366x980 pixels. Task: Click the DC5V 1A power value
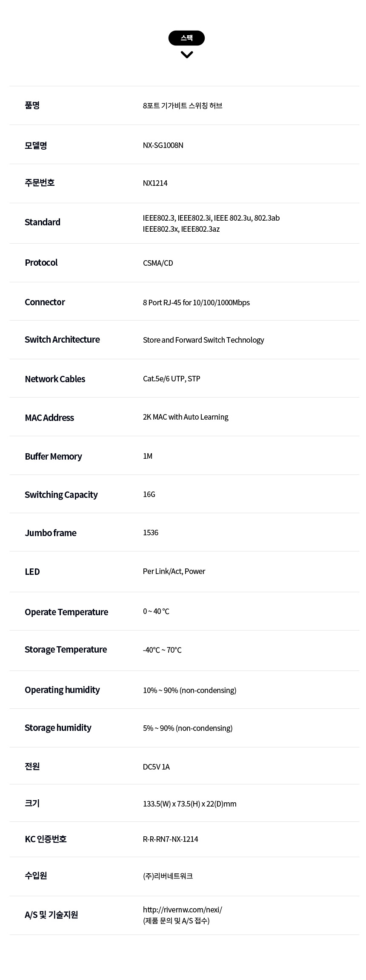point(156,767)
